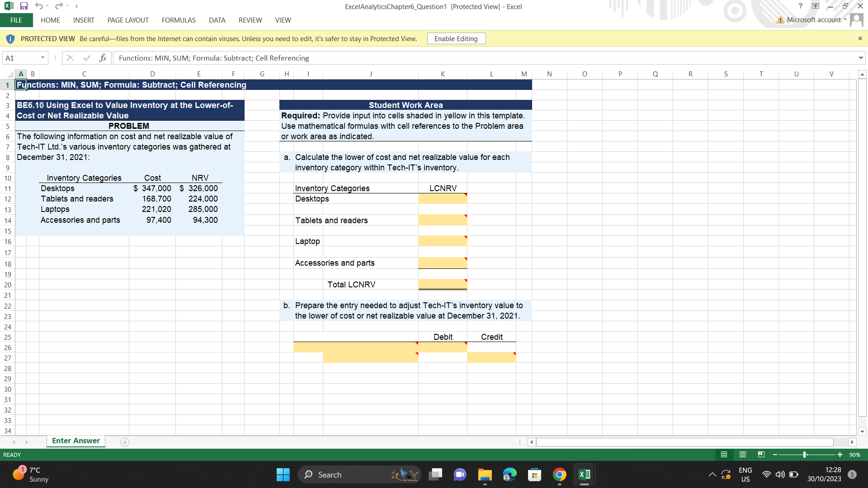Screen dimensions: 868x488
Task: Open the Microsoft account dropdown
Action: point(844,20)
